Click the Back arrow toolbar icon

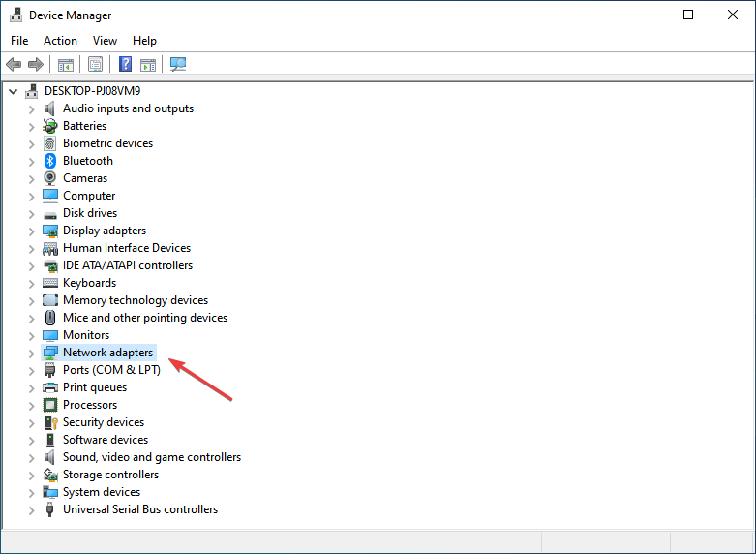coord(14,64)
